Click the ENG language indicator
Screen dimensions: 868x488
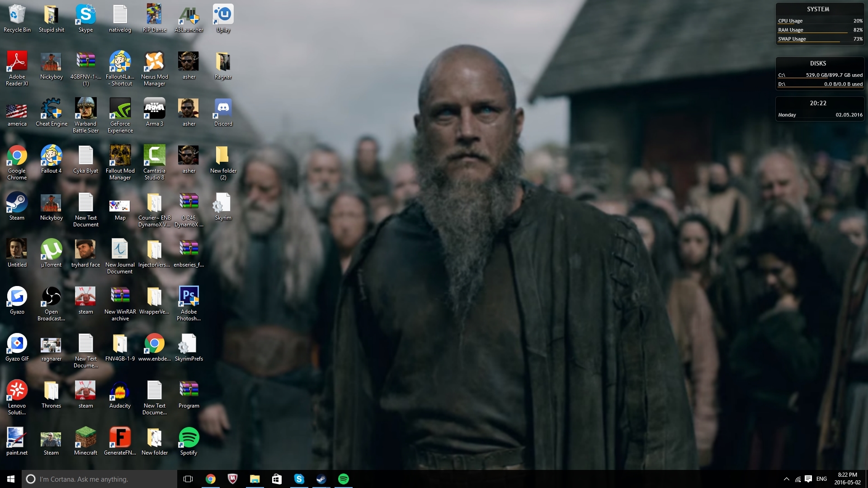821,479
